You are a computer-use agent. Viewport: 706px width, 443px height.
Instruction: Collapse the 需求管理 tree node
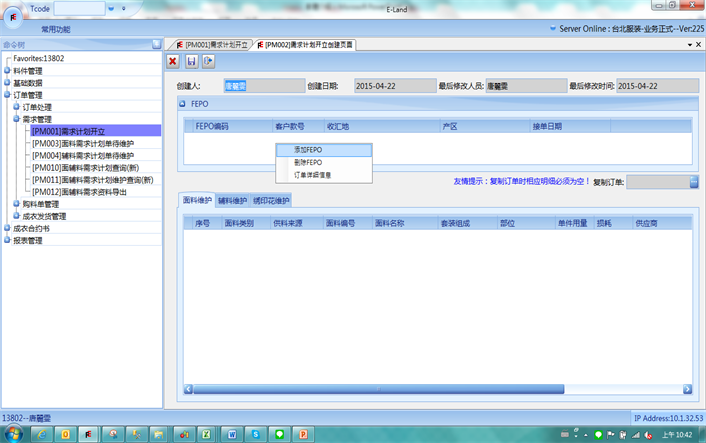(16, 119)
